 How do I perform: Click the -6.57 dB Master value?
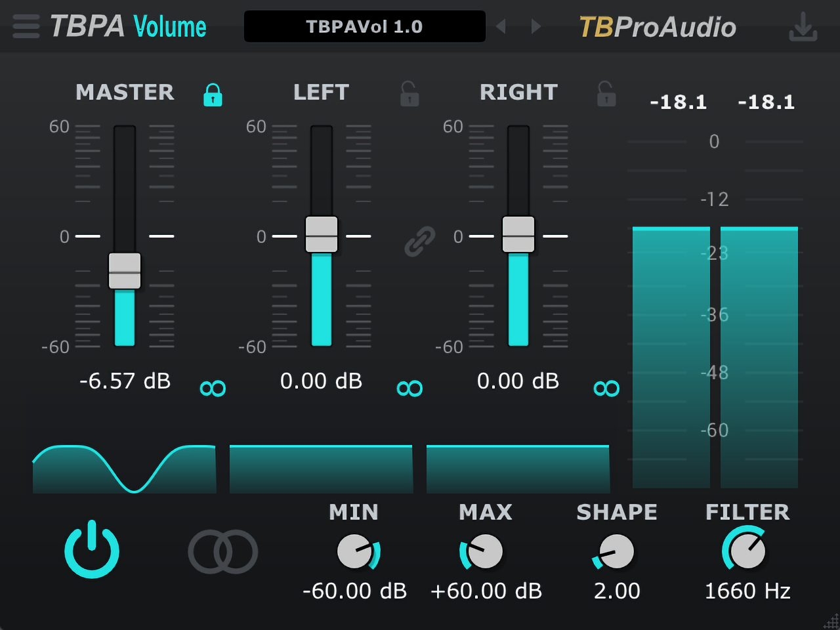pos(125,381)
